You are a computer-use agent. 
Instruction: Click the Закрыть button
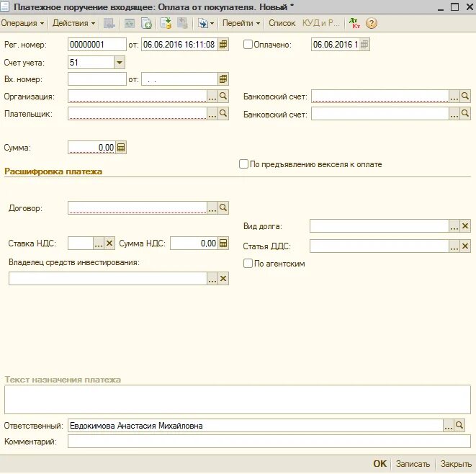pos(456,464)
